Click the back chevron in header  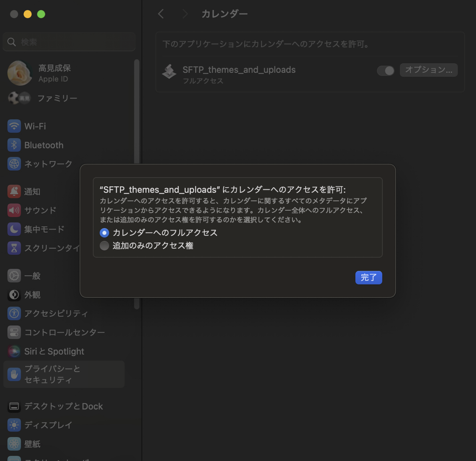pos(161,14)
